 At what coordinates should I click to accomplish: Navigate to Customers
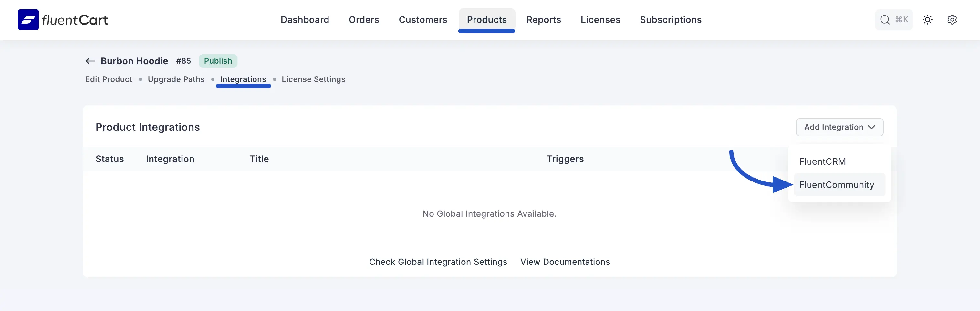[423, 20]
